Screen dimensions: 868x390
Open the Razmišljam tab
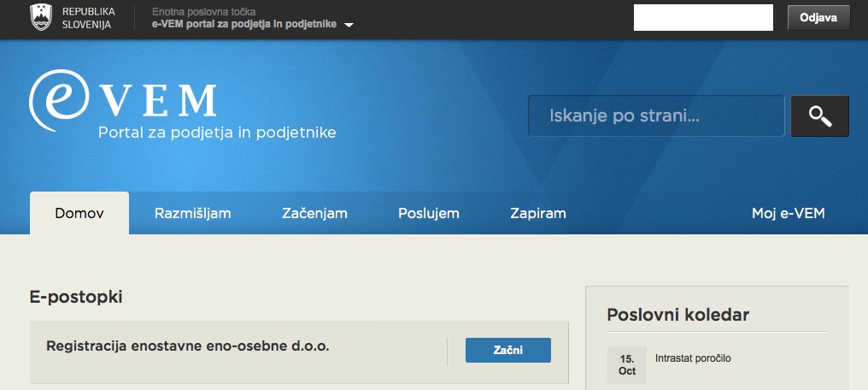pos(192,213)
